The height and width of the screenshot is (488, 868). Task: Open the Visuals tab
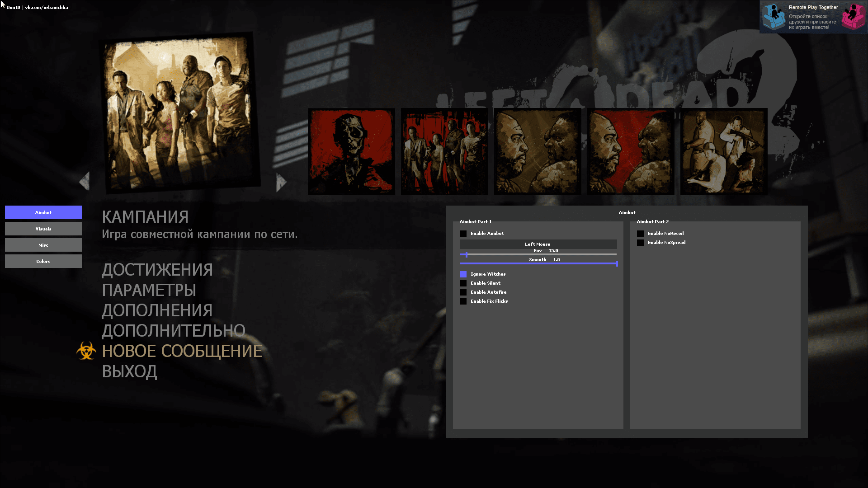[x=43, y=229]
